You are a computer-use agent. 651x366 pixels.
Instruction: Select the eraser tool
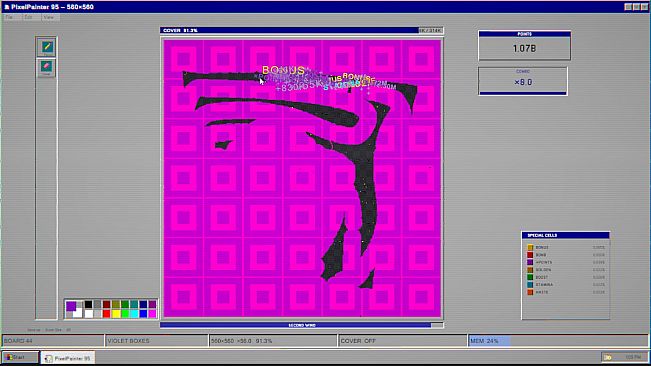pos(46,67)
